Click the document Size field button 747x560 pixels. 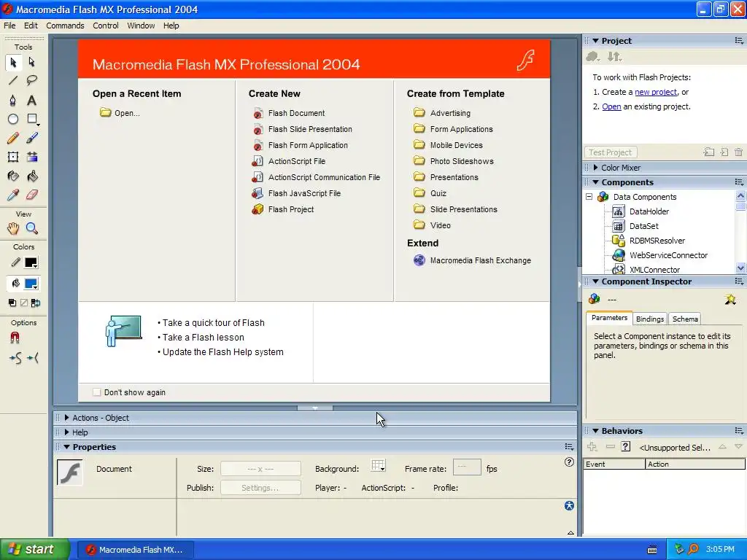(x=260, y=469)
